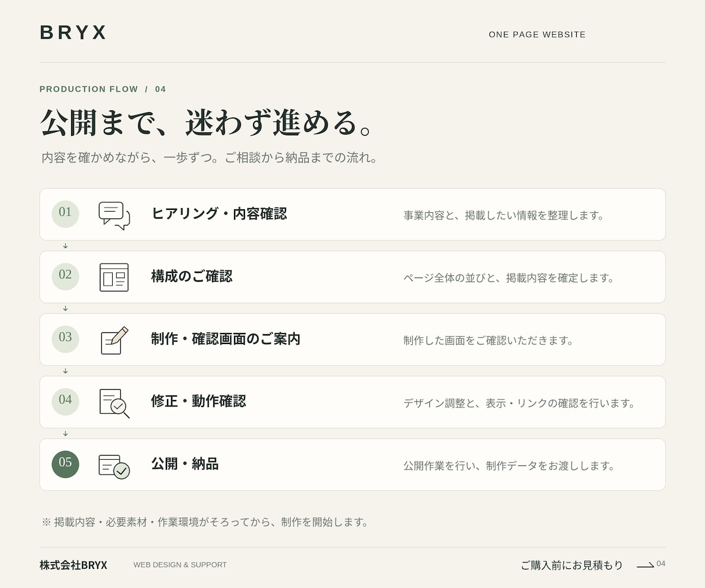The height and width of the screenshot is (588, 705).
Task: Click the WEB DESIGN & SUPPORT footer text
Action: (180, 565)
